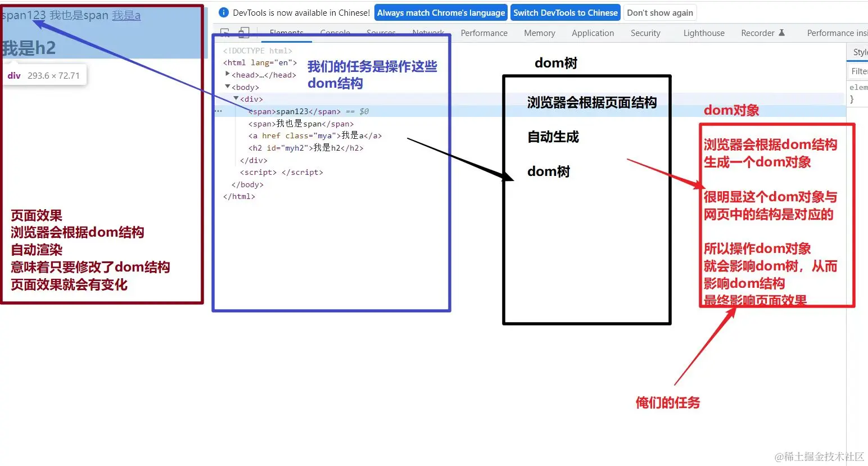This screenshot has width=868, height=466.
Task: Switch to the Console tab
Action: 335,33
